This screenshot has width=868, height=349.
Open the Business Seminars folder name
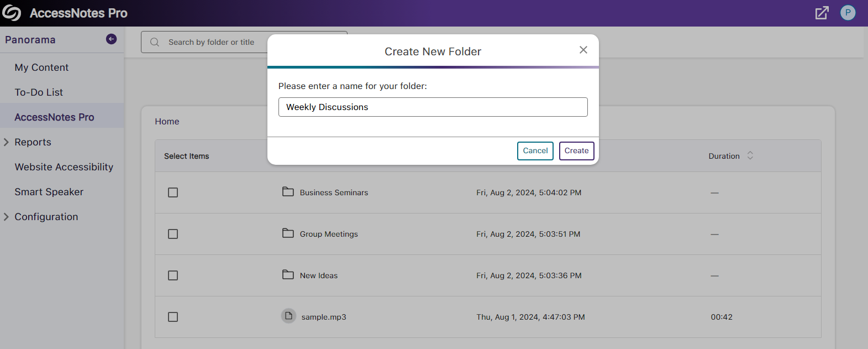[334, 192]
